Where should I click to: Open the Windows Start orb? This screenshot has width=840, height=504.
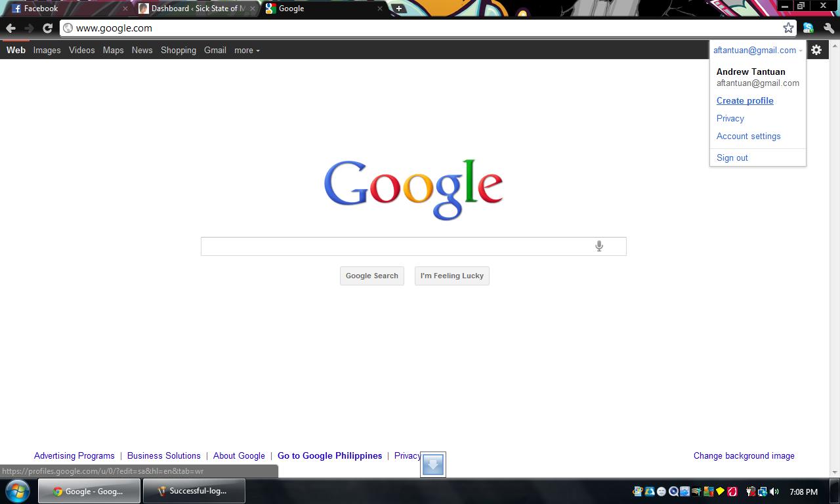pos(17,491)
